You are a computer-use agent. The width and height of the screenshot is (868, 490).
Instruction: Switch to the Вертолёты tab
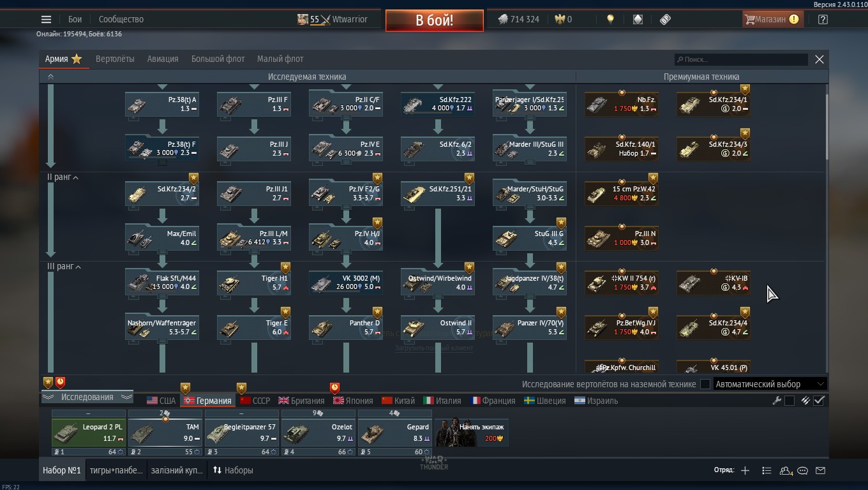coord(115,59)
